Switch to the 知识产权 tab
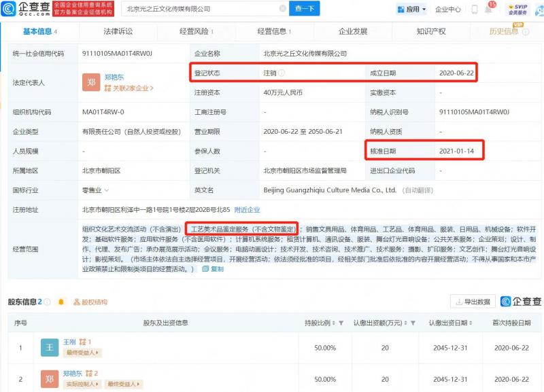Screen dimensions: 544x392 pyautogui.click(x=431, y=31)
